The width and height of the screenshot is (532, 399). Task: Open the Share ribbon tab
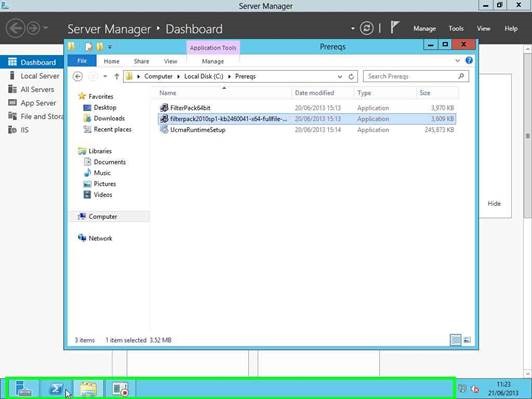141,61
